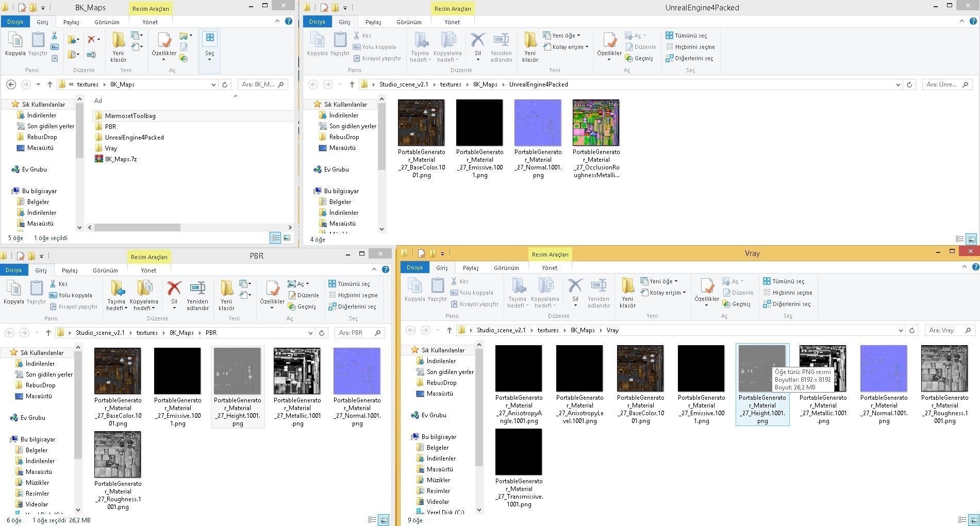Click Taşıma hedefi in PBR ribbon
The image size is (980, 526).
click(117, 295)
